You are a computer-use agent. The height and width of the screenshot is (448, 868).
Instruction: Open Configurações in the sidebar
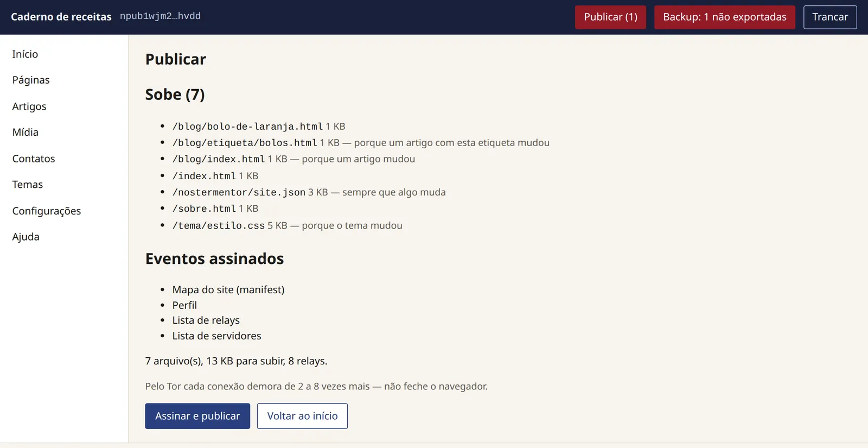coord(47,211)
